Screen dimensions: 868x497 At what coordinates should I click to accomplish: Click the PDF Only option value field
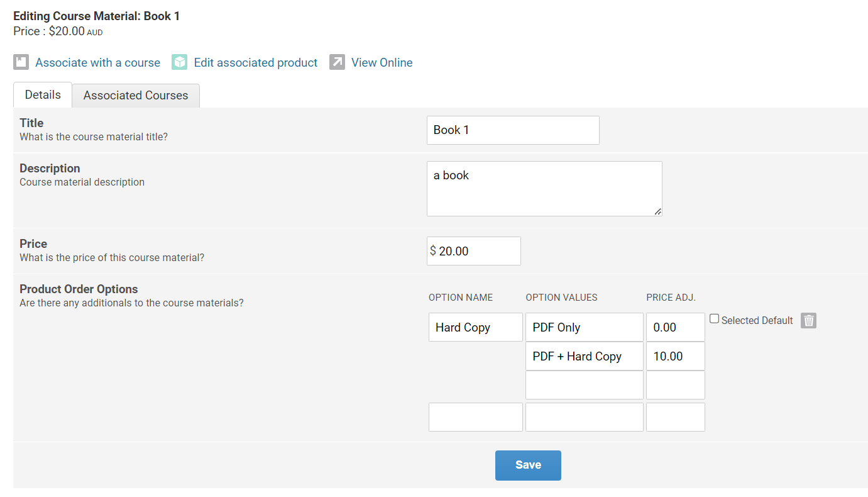(x=585, y=327)
